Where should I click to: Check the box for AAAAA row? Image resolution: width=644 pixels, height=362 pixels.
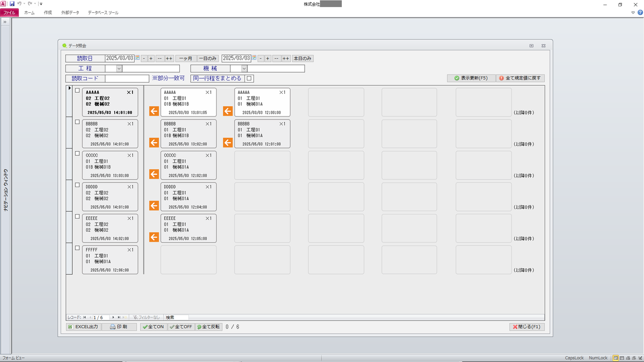77,91
